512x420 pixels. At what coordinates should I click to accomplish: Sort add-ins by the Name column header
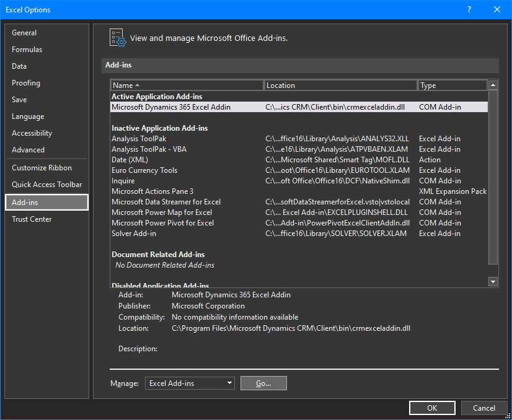(187, 85)
